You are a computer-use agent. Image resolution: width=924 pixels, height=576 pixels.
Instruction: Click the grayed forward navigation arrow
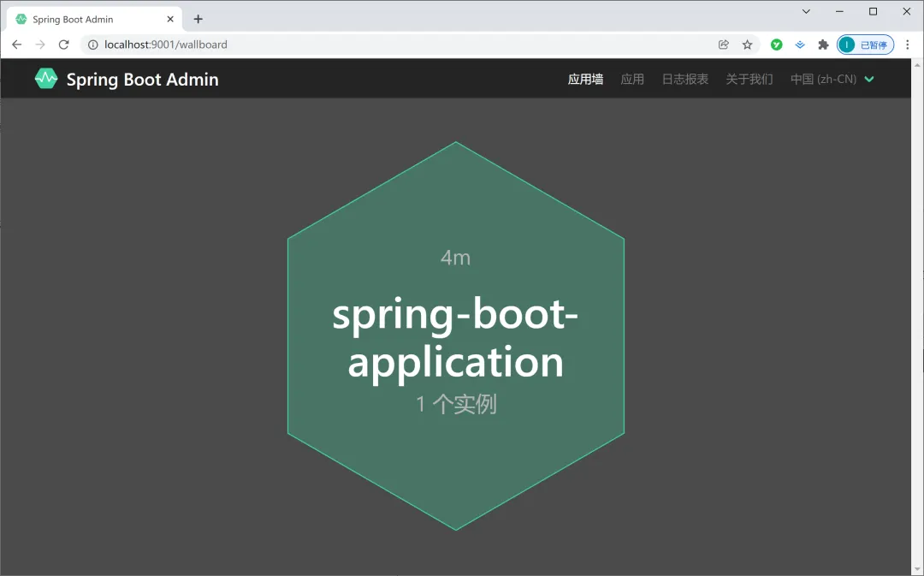click(39, 45)
